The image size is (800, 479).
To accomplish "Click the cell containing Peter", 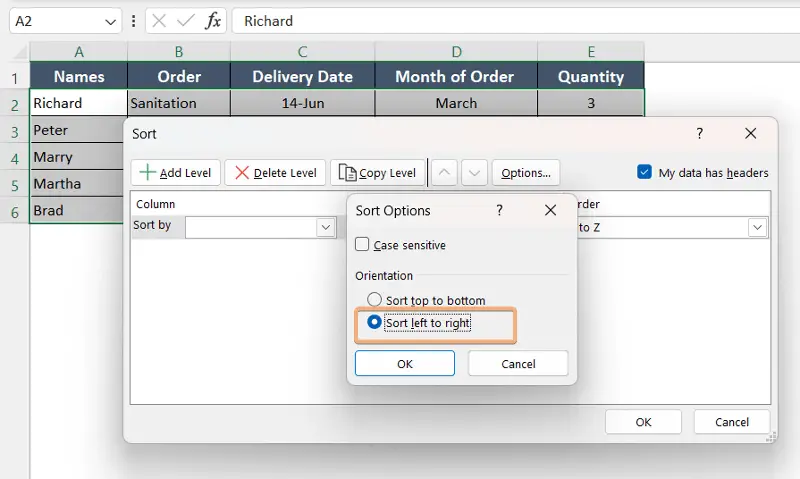I will [77, 130].
